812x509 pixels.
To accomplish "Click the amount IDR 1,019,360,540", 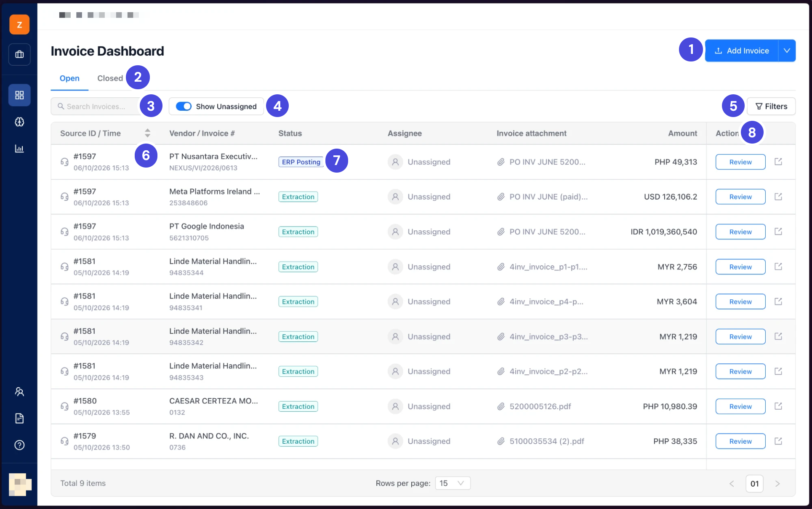I will click(664, 232).
